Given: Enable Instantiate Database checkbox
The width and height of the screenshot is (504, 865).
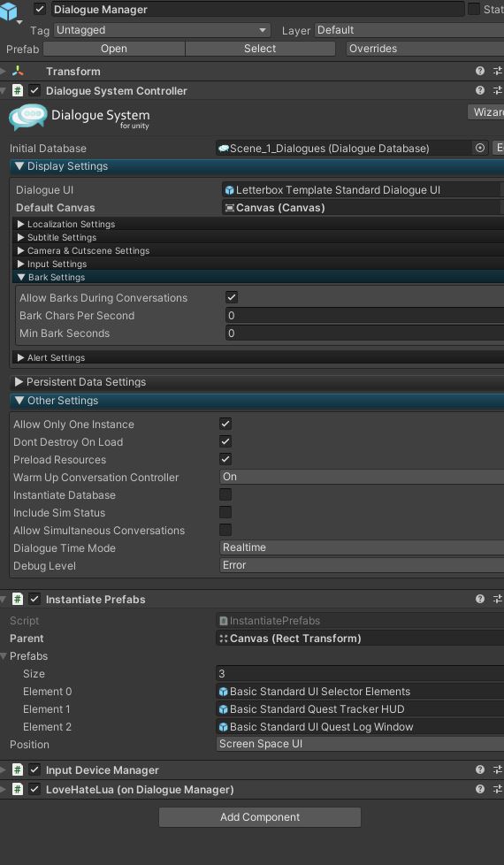Looking at the screenshot, I should (x=225, y=494).
